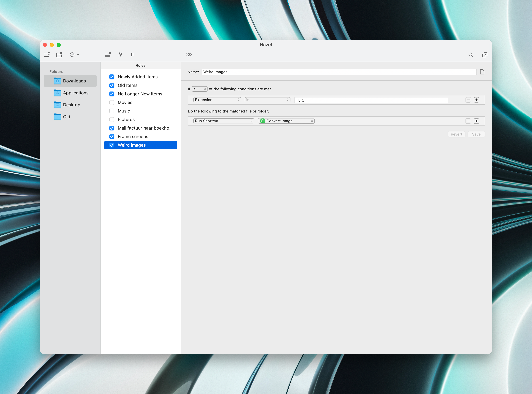Open the Convert Image shortcut dropdown

pyautogui.click(x=286, y=121)
